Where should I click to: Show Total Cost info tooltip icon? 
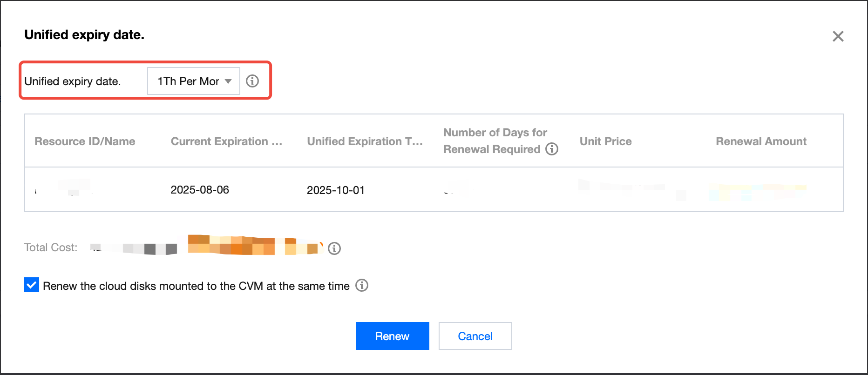click(x=334, y=248)
